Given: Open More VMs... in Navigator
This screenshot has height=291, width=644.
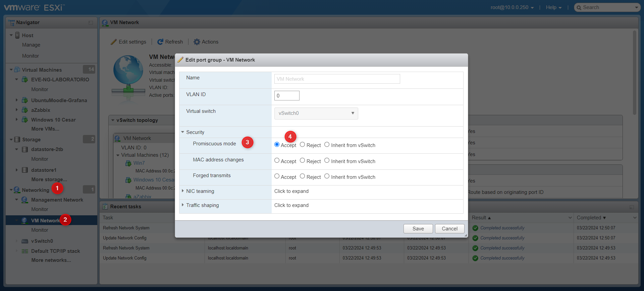Looking at the screenshot, I should pos(45,129).
